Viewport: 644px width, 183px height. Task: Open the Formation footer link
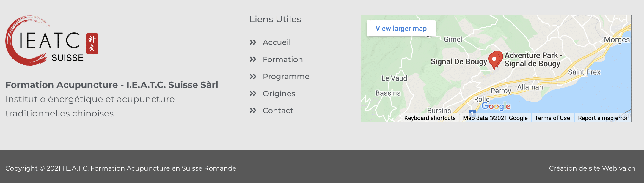coord(282,59)
